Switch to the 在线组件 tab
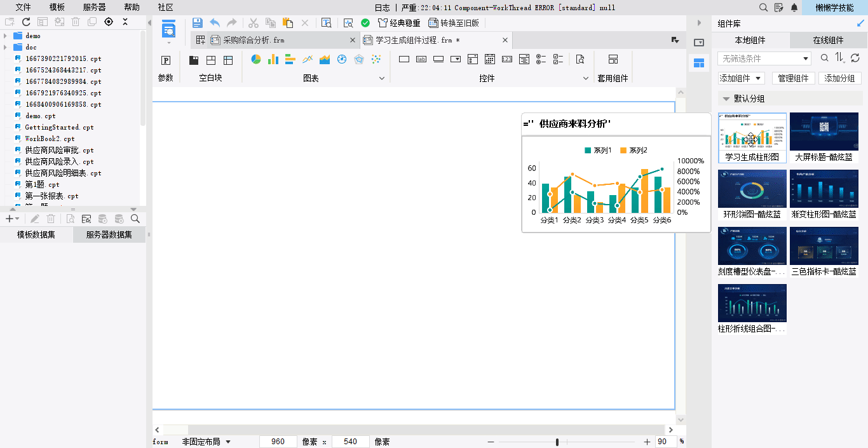This screenshot has height=448, width=868. coord(828,40)
